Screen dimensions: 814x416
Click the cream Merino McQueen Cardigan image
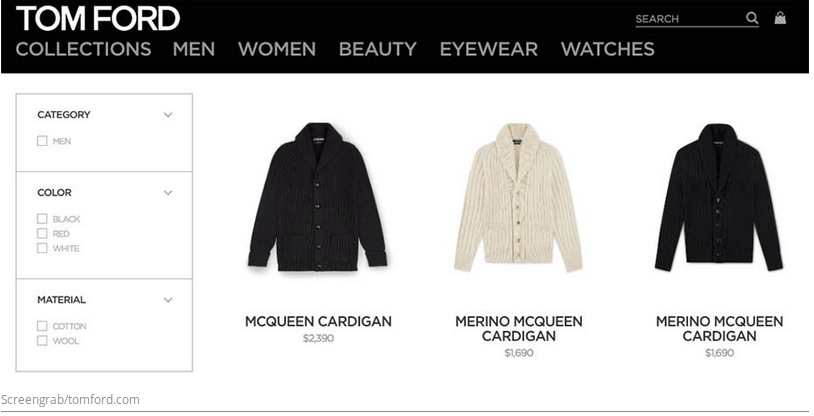pos(519,197)
